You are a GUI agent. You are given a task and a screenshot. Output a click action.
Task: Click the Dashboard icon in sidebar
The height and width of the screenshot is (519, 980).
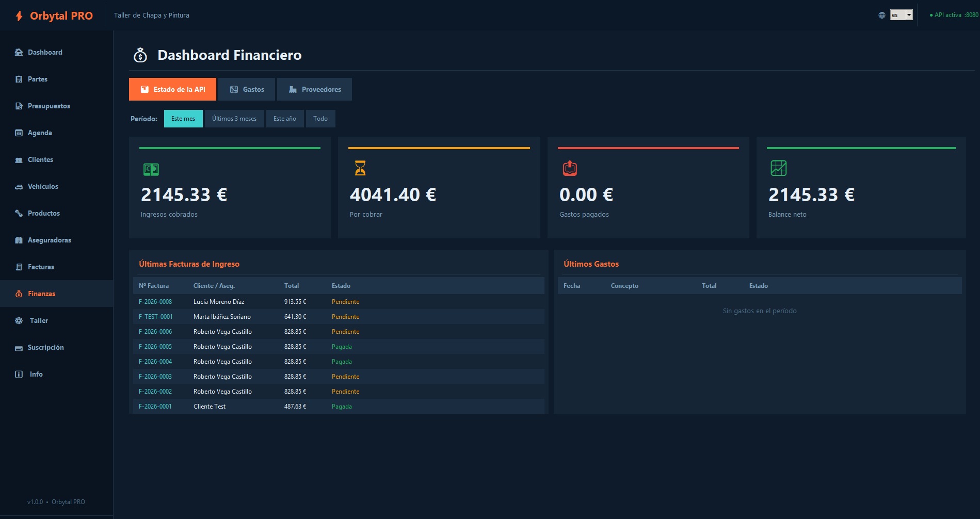pyautogui.click(x=19, y=52)
